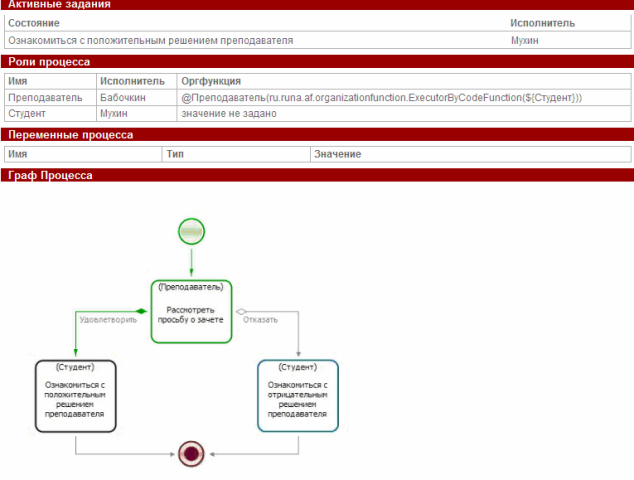
Task: Click the Удовлетворить transition label
Action: coord(108,321)
